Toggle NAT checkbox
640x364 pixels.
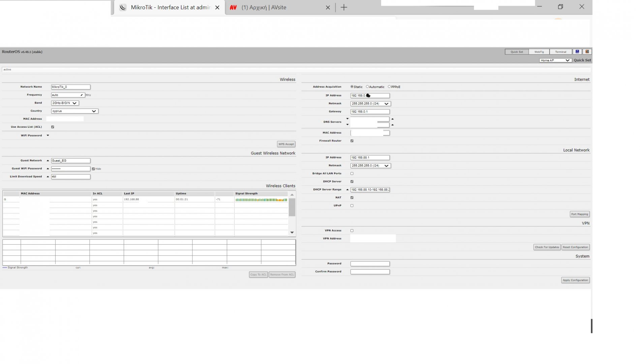(352, 198)
